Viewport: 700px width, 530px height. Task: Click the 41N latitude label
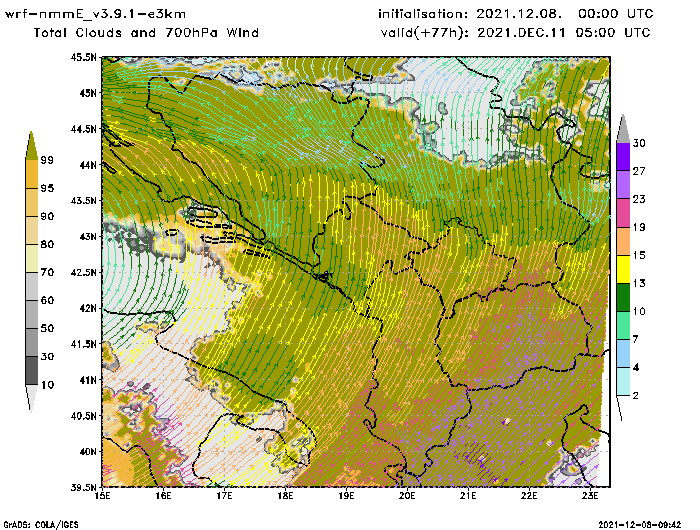[88, 380]
